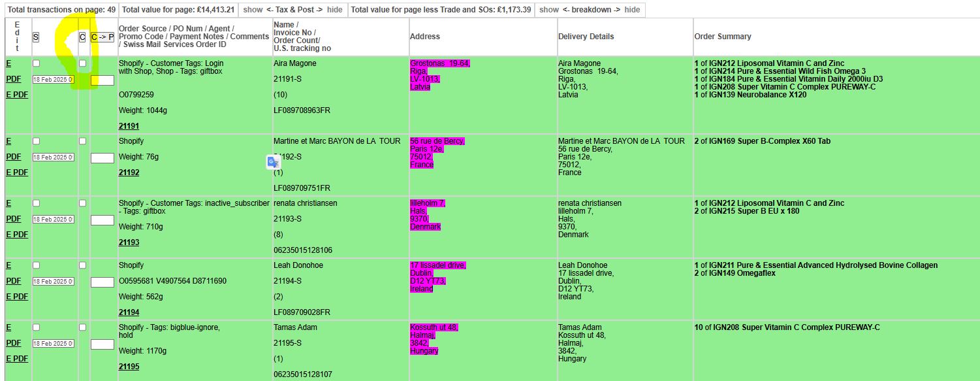Hide the Tax & Post columns
980x381 pixels.
334,10
